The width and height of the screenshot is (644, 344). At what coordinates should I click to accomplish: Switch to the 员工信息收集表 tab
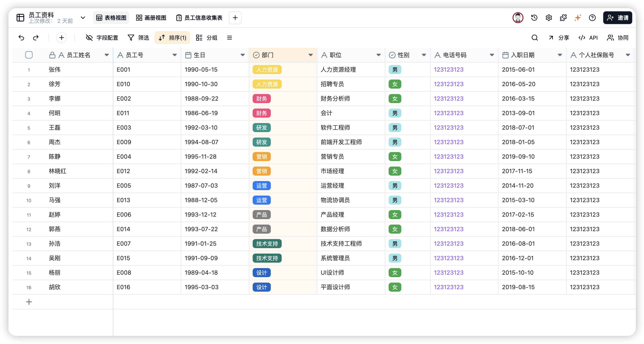coord(199,18)
